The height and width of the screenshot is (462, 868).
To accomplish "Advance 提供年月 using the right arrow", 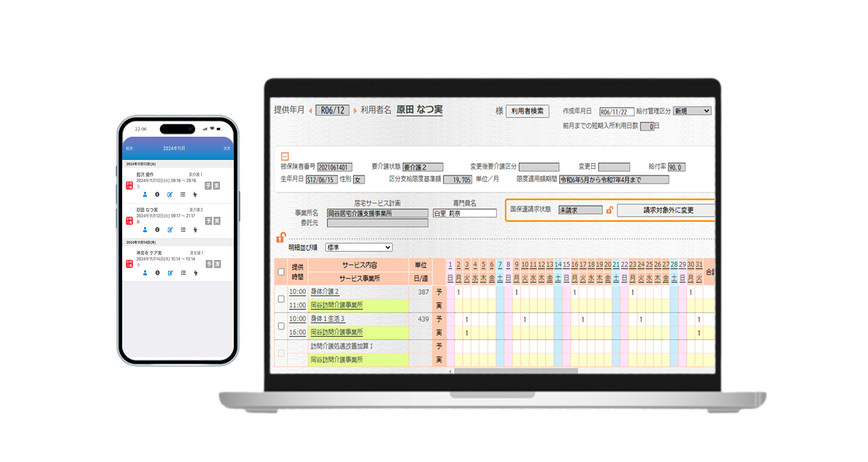I will (x=355, y=111).
